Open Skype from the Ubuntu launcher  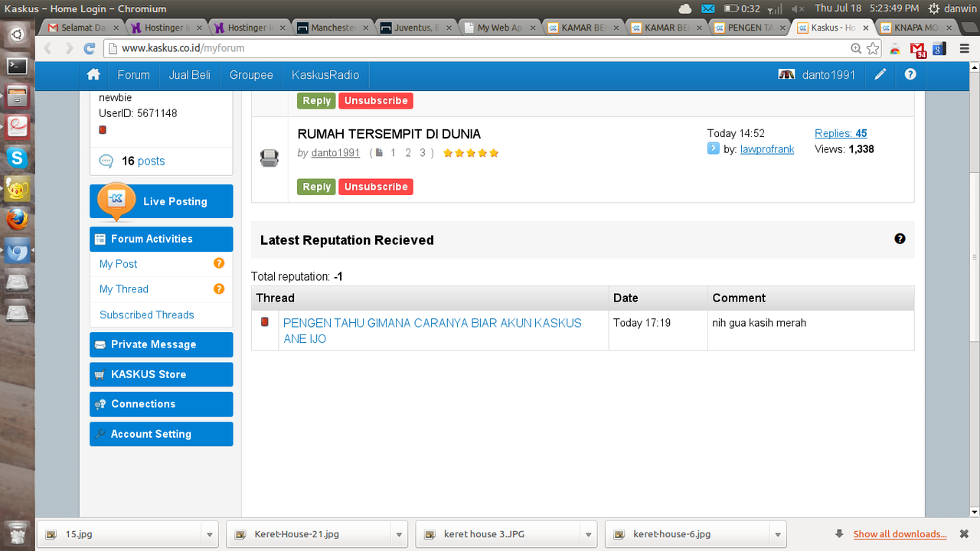click(17, 158)
